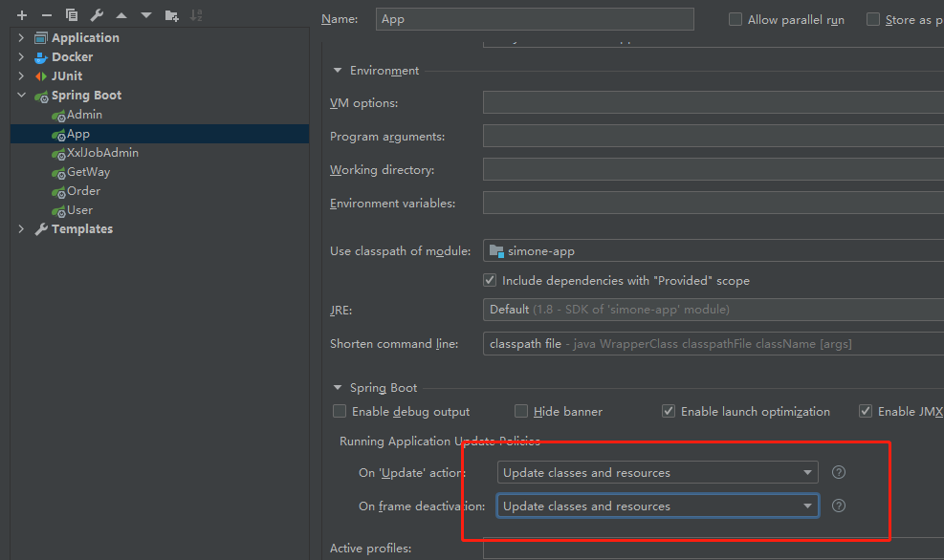Open the On frame deactivation dropdown
The width and height of the screenshot is (944, 560).
tap(657, 506)
